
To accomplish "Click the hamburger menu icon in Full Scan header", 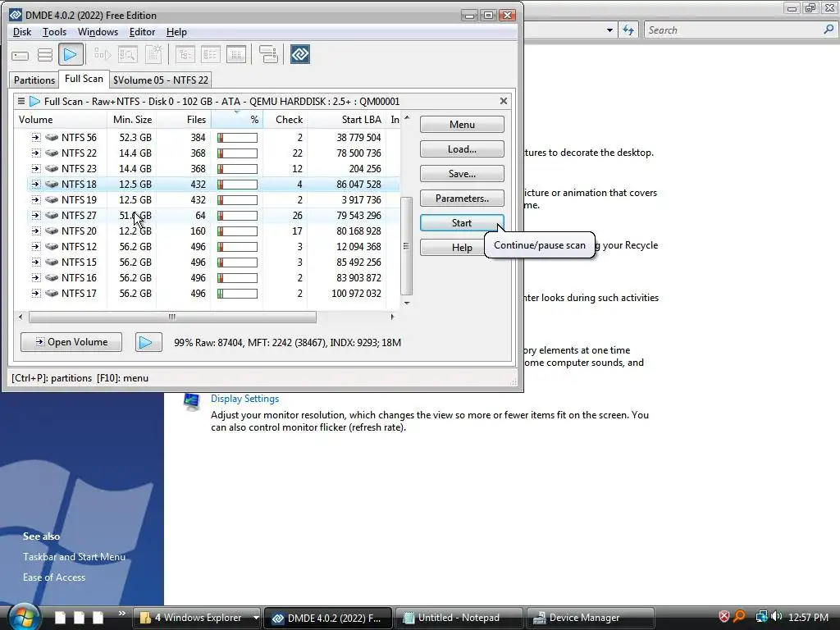I will pyautogui.click(x=21, y=101).
